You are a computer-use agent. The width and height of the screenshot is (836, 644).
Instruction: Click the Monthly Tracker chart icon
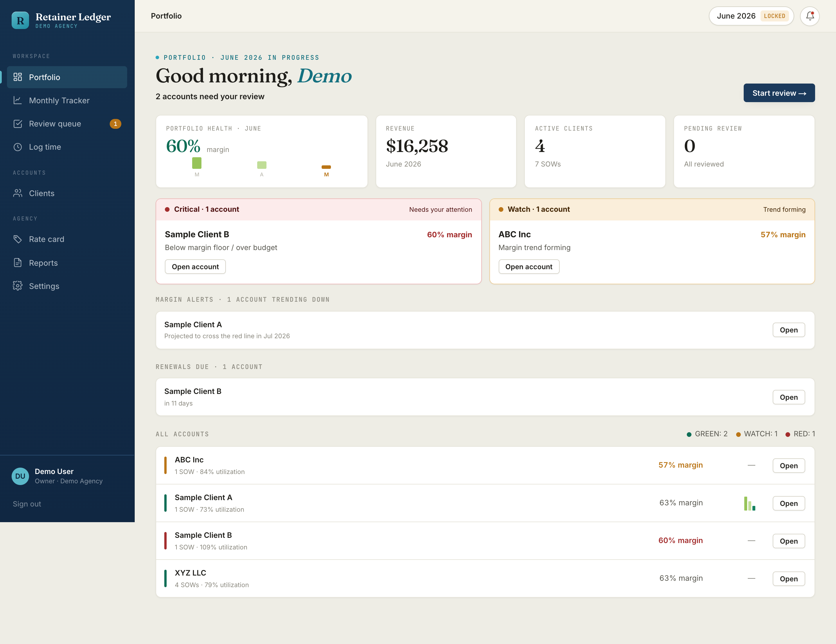click(x=18, y=100)
